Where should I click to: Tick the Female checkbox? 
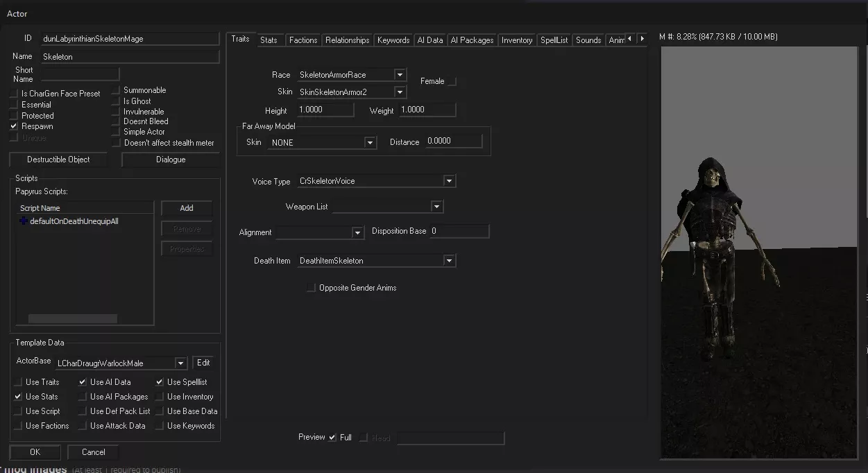point(452,82)
